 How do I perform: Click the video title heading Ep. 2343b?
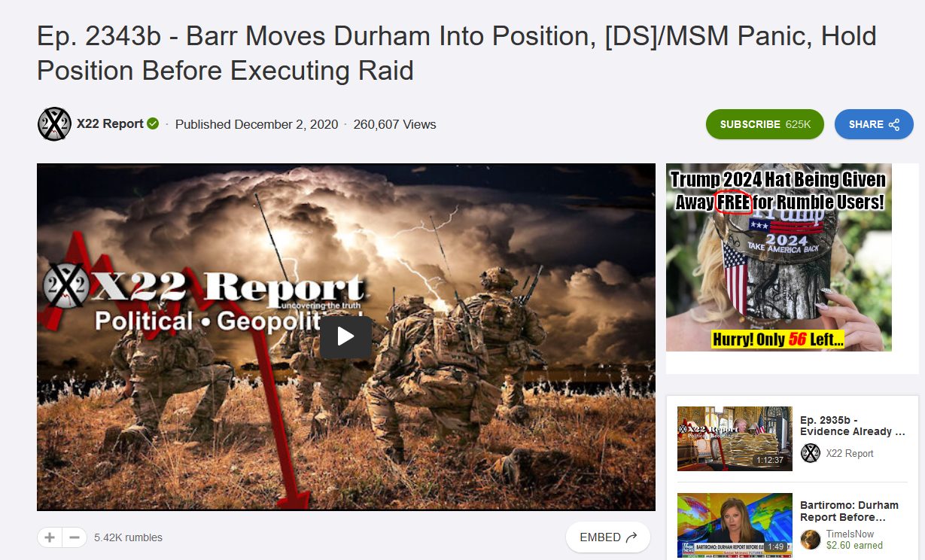[457, 53]
